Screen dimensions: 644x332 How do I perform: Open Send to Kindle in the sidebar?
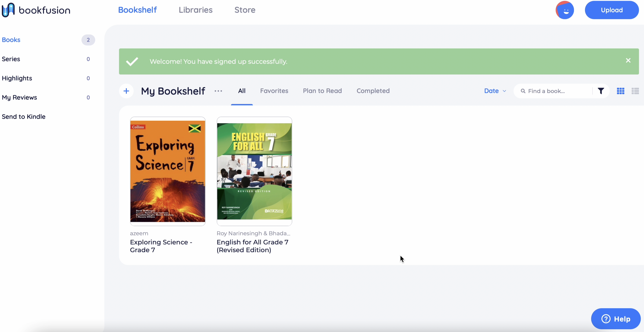(x=24, y=117)
